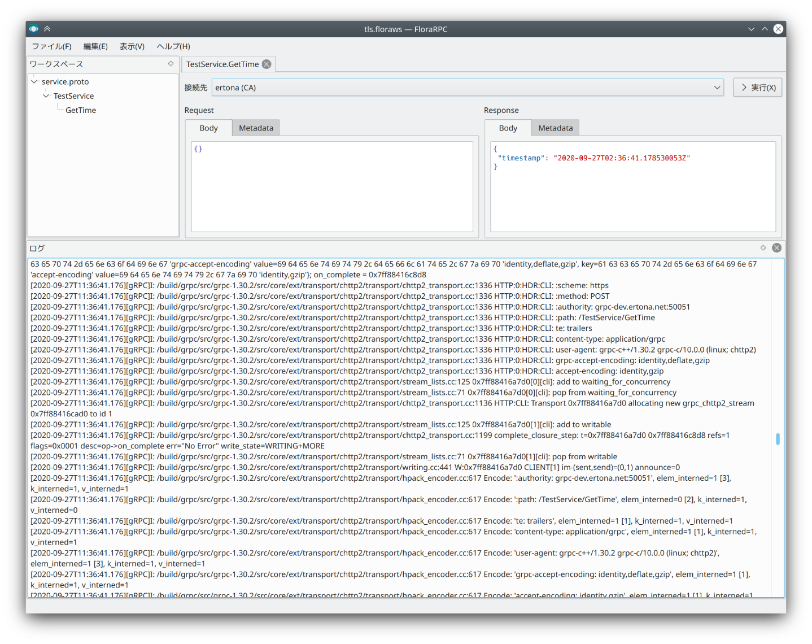Click the 実行(X) execute button

(x=758, y=88)
